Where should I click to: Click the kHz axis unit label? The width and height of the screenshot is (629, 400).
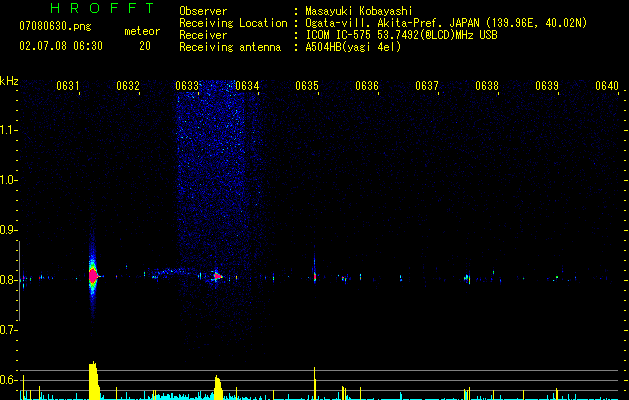(x=9, y=81)
